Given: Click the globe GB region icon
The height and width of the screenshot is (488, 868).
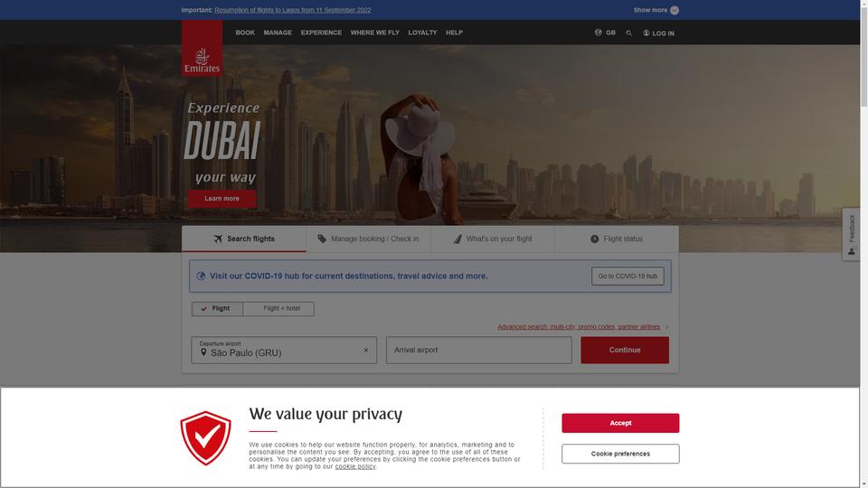Looking at the screenshot, I should point(598,33).
